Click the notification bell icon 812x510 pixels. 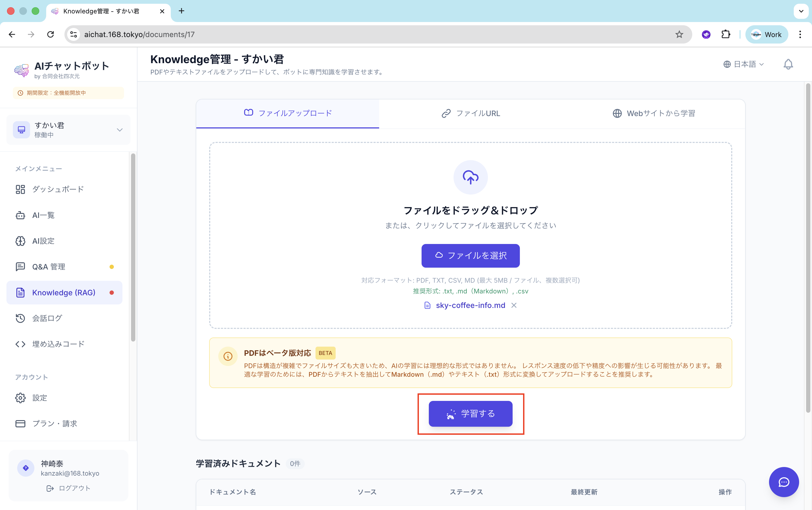(788, 64)
